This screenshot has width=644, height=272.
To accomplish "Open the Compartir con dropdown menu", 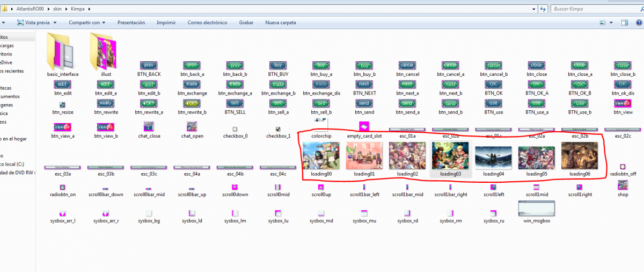I will coord(86,23).
